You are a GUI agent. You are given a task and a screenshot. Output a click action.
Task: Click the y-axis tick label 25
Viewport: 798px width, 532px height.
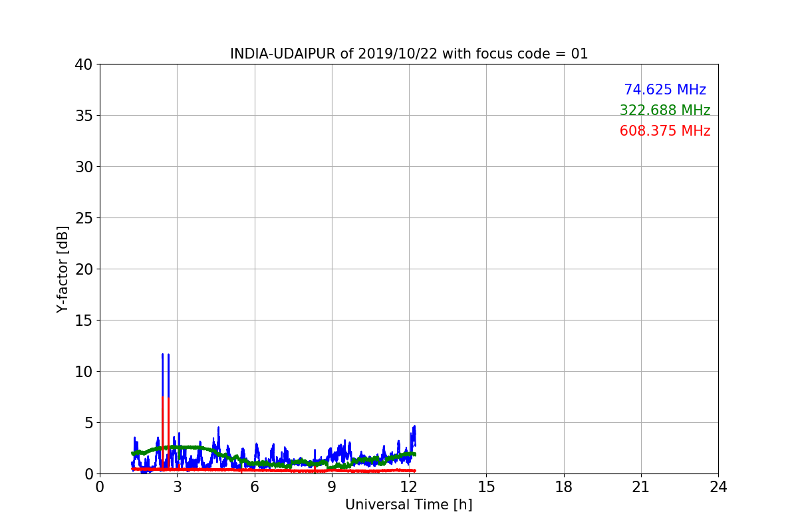coord(83,218)
